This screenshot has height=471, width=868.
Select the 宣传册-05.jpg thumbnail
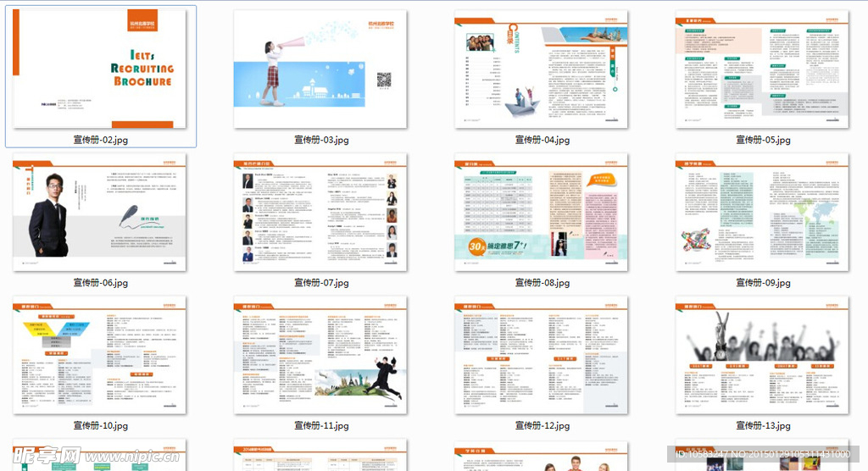tap(762, 69)
